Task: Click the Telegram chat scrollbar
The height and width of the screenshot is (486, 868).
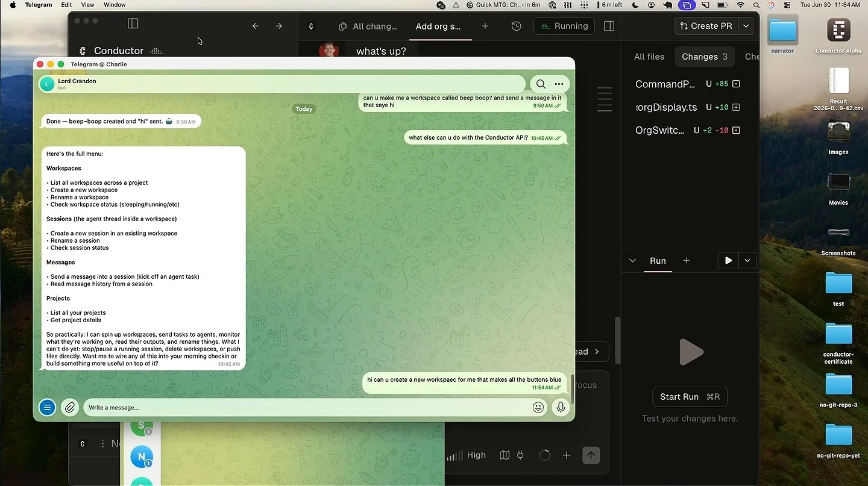Action: [572, 390]
